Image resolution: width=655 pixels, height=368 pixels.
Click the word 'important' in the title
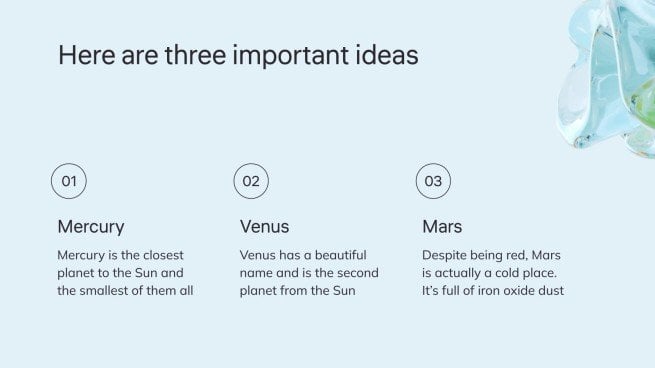[x=290, y=56]
